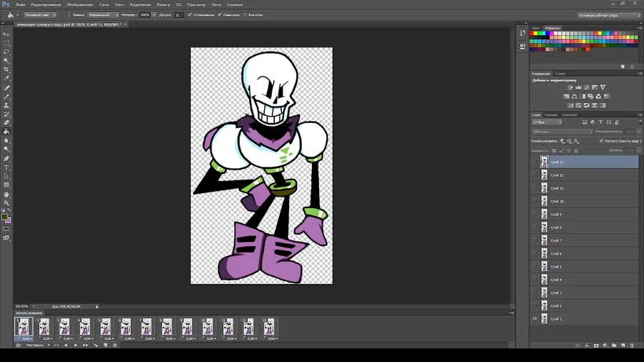Image resolution: width=644 pixels, height=362 pixels.
Task: Toggle the contiguous pixels checkbox
Action: (220, 15)
